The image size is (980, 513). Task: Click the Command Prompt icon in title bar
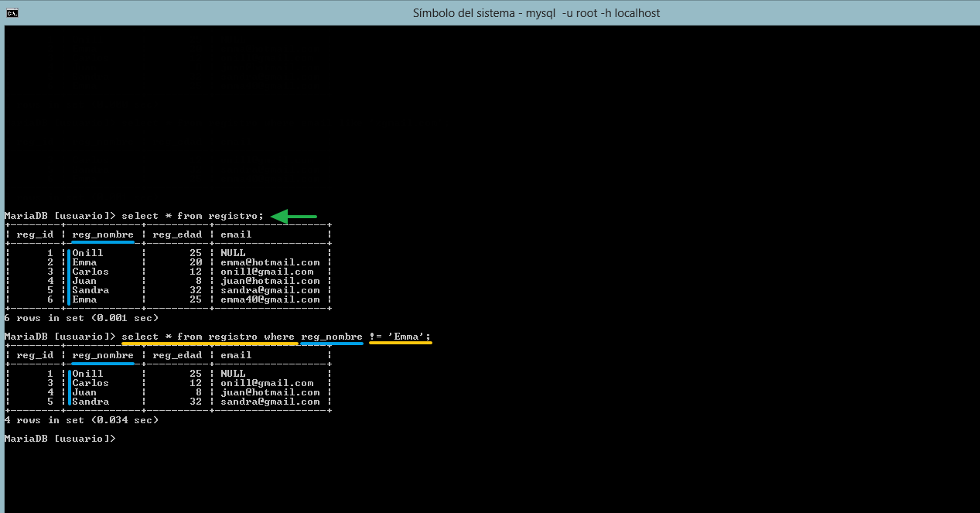pos(12,12)
